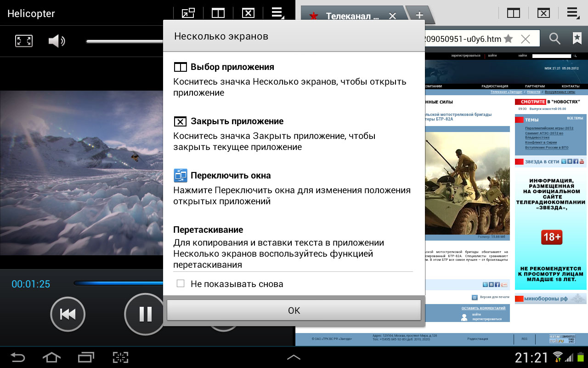Click 'зарегистрироваться' link at page top
The height and width of the screenshot is (368, 588).
coord(465,56)
